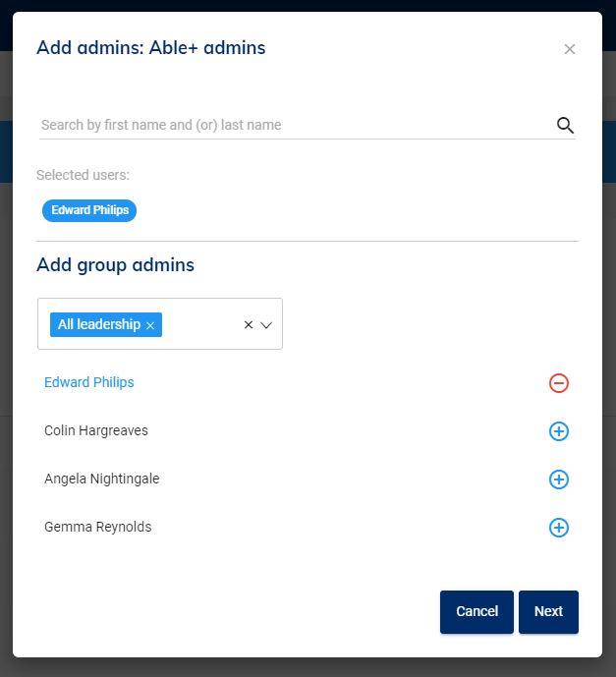Remove Edward Philips with the minus icon
The width and height of the screenshot is (616, 677).
(x=559, y=383)
